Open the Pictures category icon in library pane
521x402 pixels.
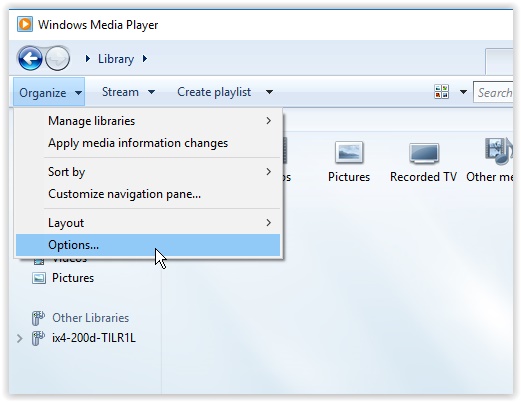click(349, 152)
